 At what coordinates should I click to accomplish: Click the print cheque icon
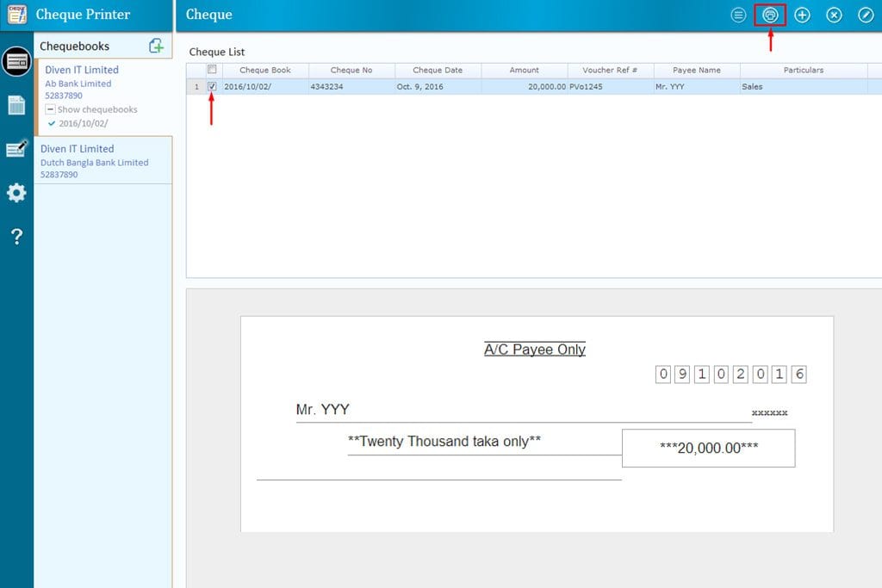click(770, 15)
